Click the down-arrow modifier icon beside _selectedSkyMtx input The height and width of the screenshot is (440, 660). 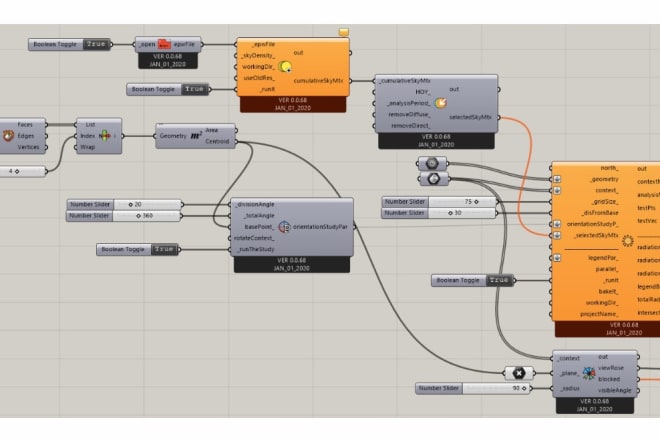click(557, 235)
